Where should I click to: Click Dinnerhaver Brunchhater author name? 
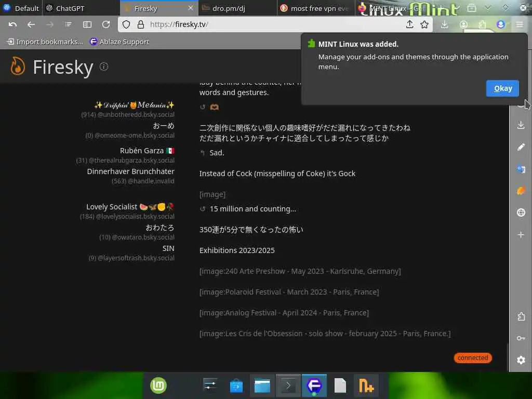130,171
